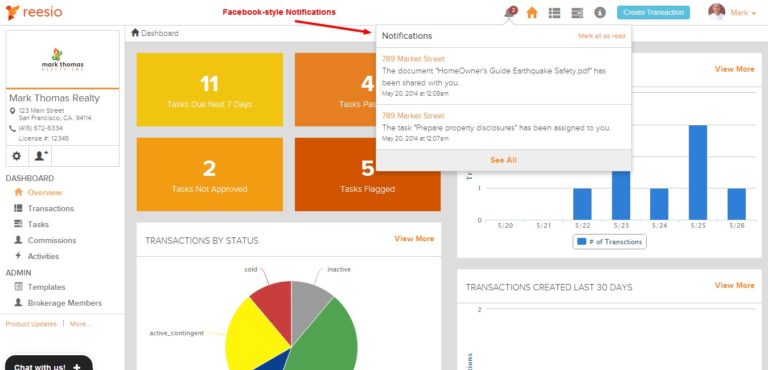The width and height of the screenshot is (768, 370).
Task: Click the reesio logo
Action: pyautogui.click(x=34, y=12)
